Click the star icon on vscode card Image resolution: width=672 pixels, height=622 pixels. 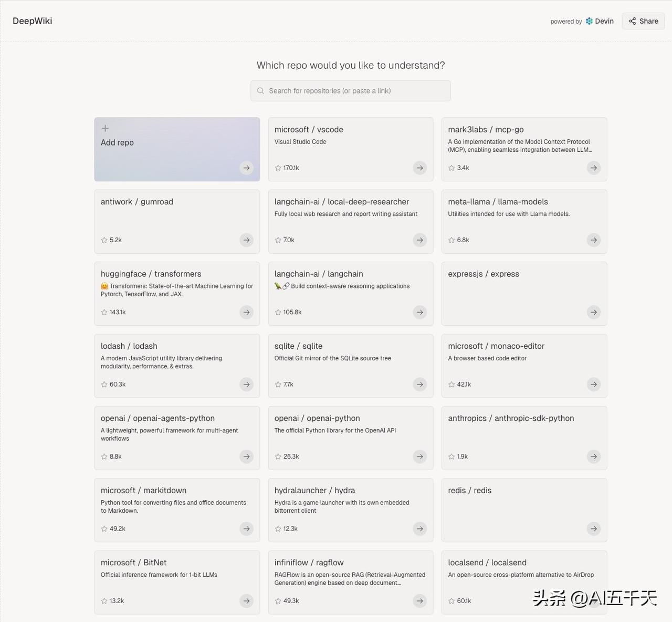[x=278, y=168]
